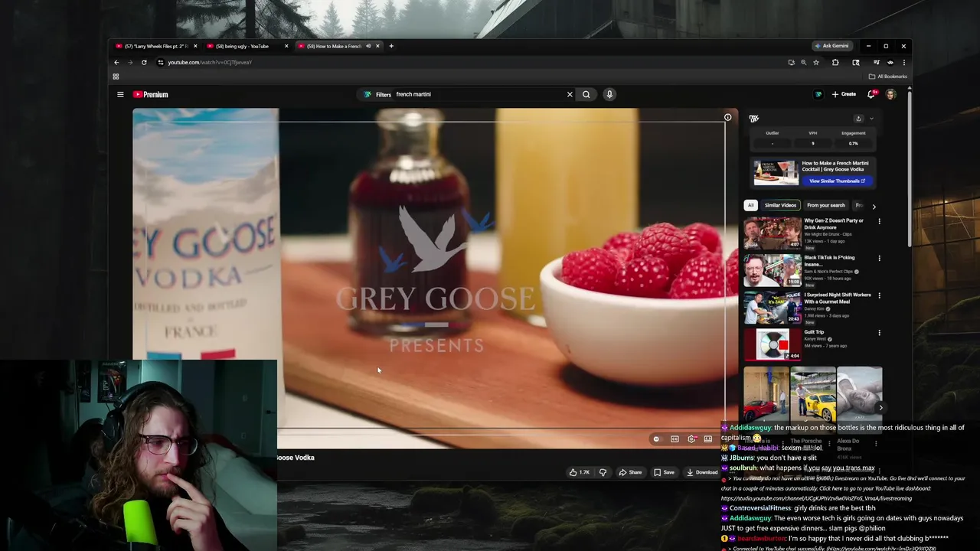Click View Similar Thumbnails button
The width and height of the screenshot is (980, 551).
tap(837, 181)
